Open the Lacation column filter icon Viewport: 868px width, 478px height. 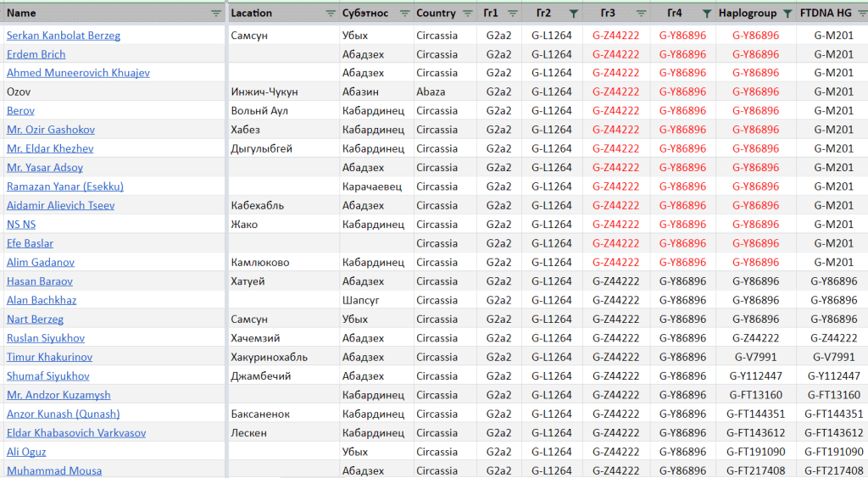[x=331, y=14]
